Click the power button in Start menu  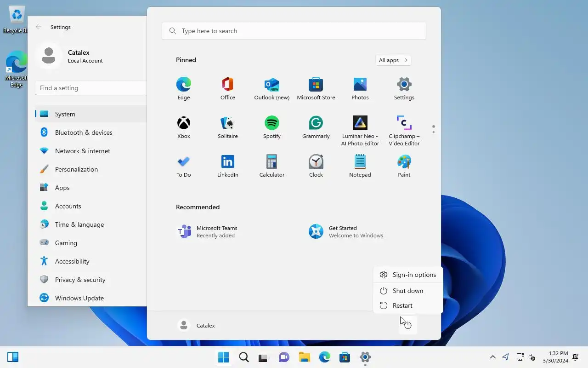(407, 325)
